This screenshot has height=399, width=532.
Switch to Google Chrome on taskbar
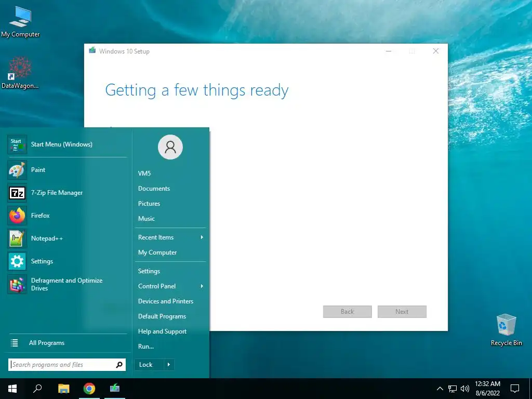(89, 389)
